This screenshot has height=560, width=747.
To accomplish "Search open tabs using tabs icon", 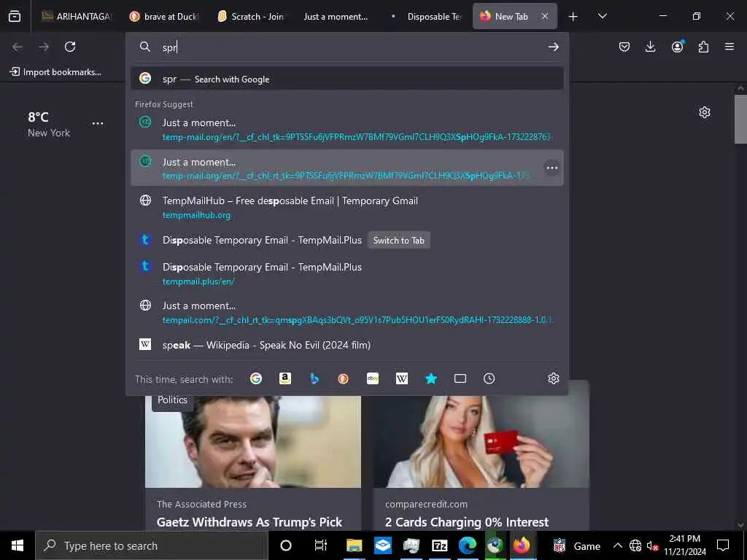I will [x=460, y=378].
